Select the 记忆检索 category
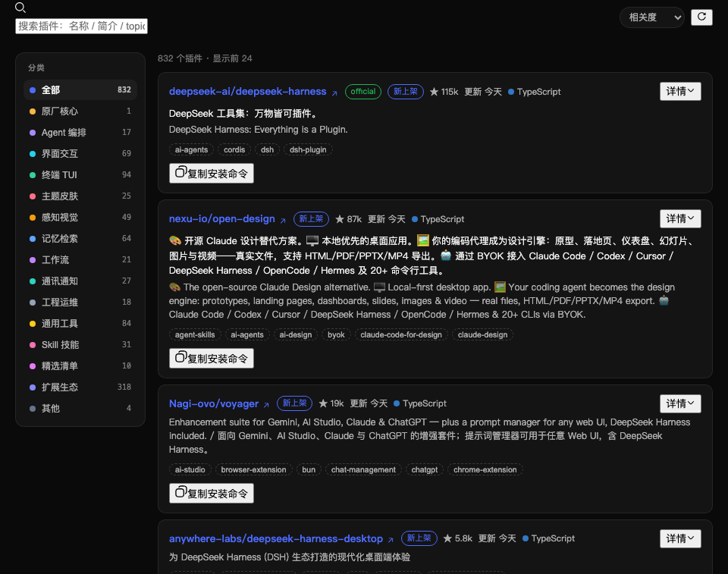The width and height of the screenshot is (728, 574). [x=80, y=238]
